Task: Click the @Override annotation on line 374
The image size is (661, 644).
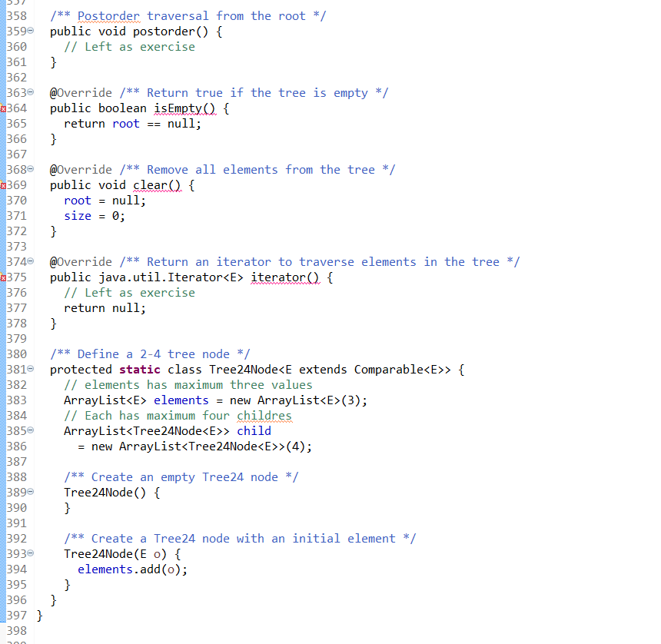Action: pyautogui.click(x=81, y=261)
